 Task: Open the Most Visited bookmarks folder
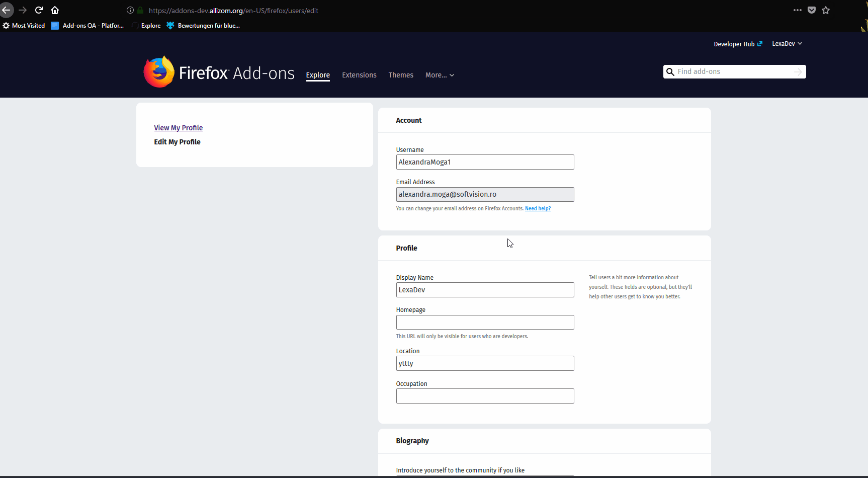tap(24, 26)
